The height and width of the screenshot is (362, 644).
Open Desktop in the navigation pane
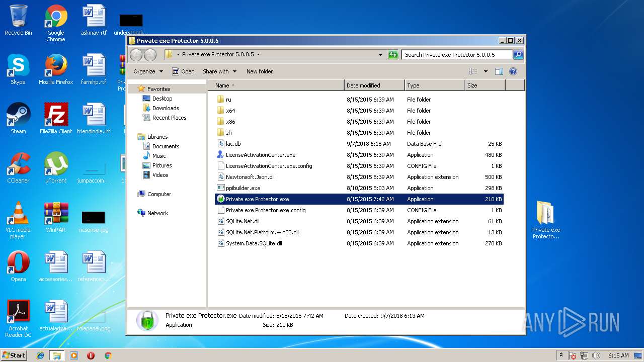click(x=162, y=99)
